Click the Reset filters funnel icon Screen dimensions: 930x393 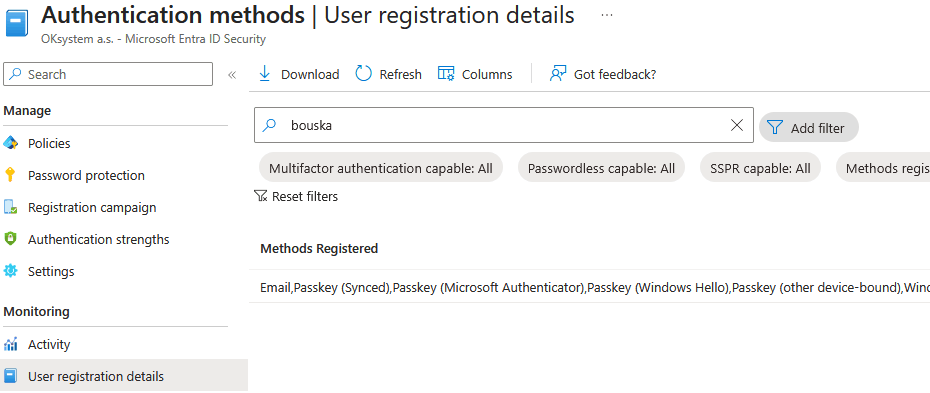(260, 196)
